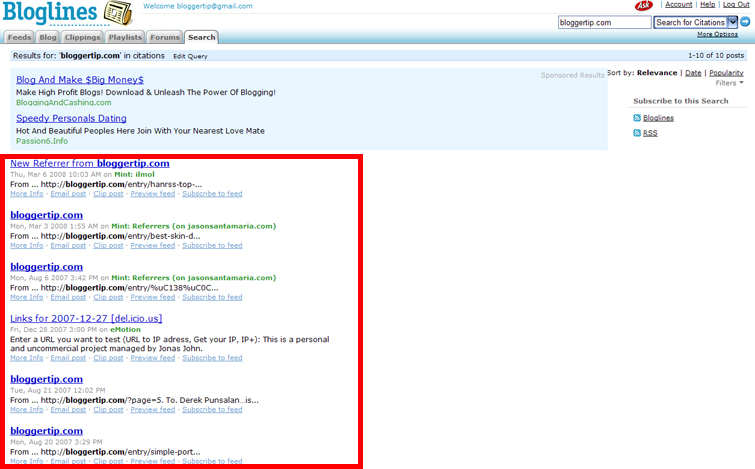
Task: Open bloggertip.com result dated Aug 20 2007
Action: (x=46, y=430)
